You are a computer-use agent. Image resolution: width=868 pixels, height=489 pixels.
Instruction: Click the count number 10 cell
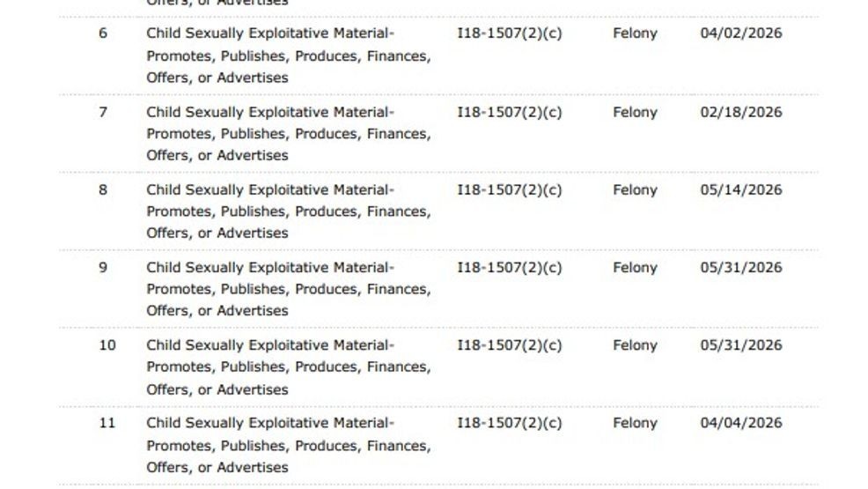point(107,345)
